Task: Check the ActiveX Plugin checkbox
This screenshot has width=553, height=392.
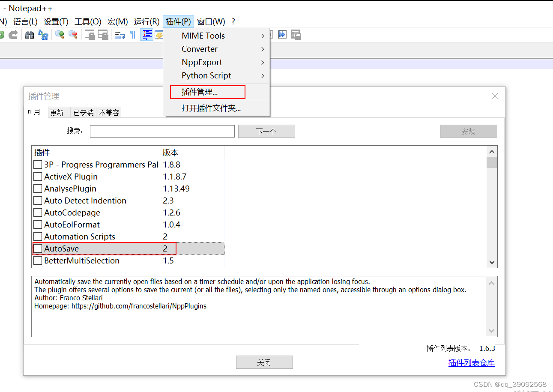Action: point(38,177)
